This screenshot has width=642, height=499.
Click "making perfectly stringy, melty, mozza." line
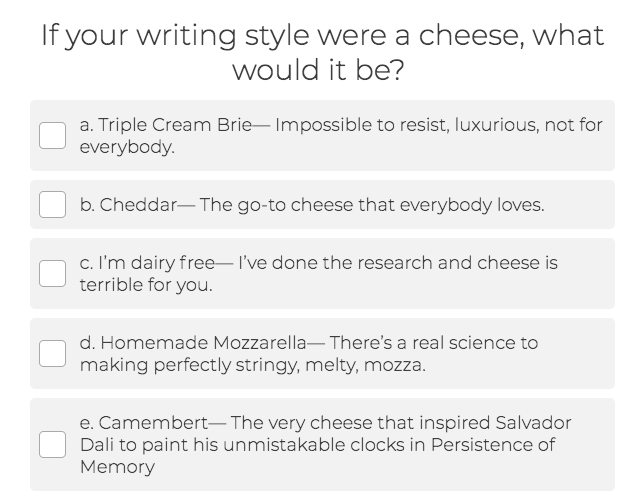pos(253,364)
